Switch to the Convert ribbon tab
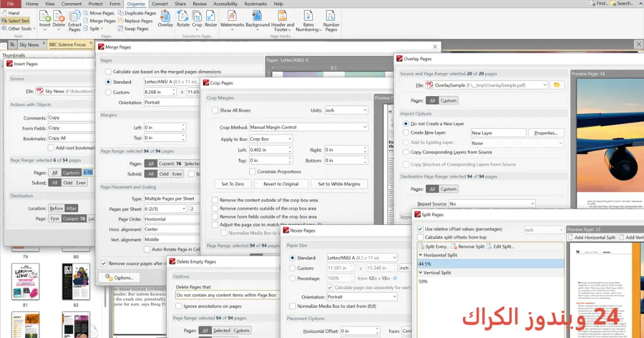The width and height of the screenshot is (644, 338). click(x=160, y=4)
